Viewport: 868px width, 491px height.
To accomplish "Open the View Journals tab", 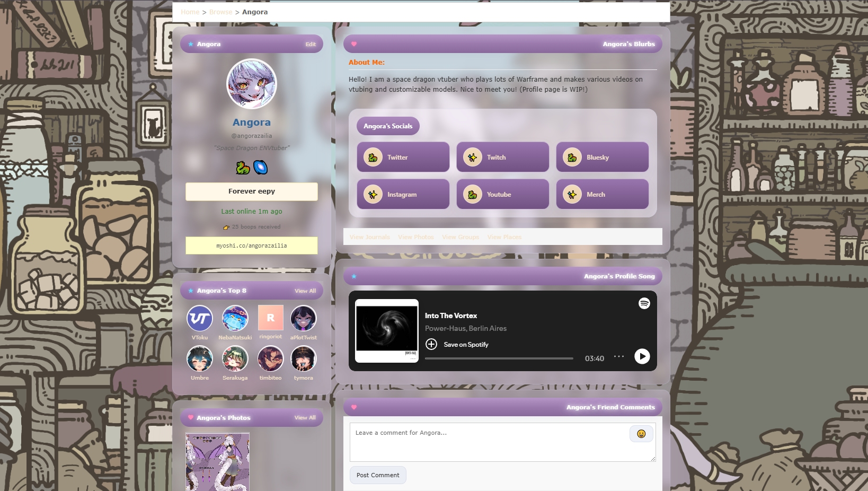I will coord(369,237).
